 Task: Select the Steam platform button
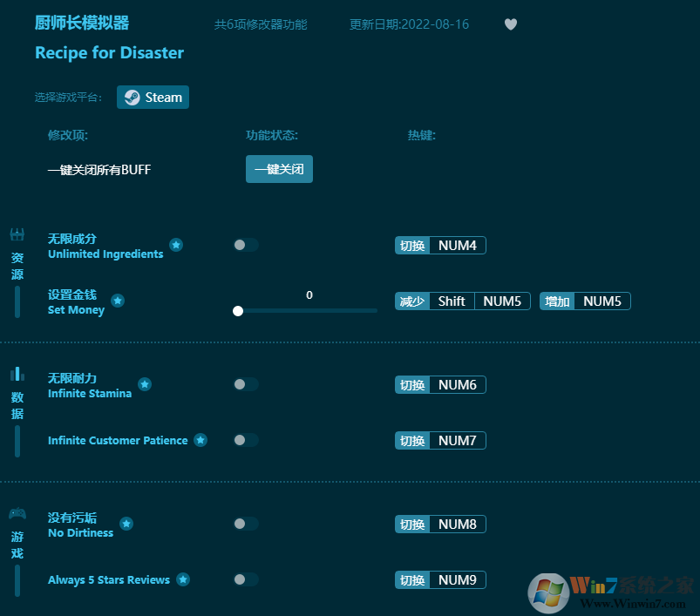153,97
